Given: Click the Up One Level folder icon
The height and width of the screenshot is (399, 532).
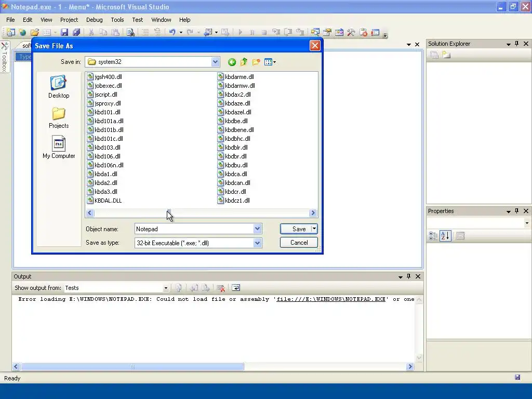Looking at the screenshot, I should tap(244, 62).
